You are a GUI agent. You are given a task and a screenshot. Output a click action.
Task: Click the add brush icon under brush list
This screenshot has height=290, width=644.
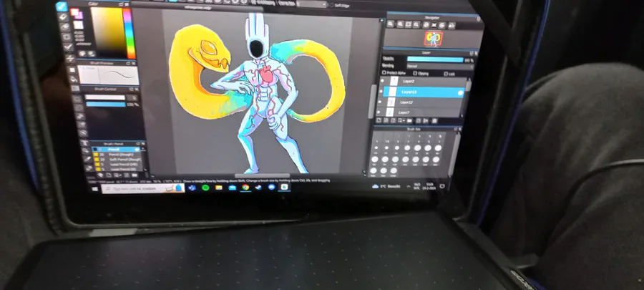109,175
